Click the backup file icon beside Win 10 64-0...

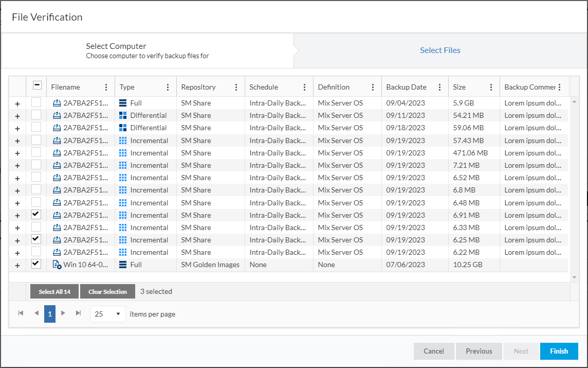point(56,264)
